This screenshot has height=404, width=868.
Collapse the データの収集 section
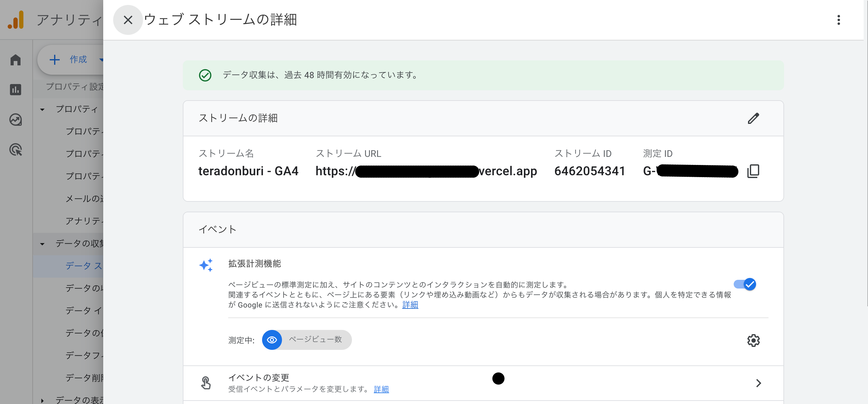(42, 243)
